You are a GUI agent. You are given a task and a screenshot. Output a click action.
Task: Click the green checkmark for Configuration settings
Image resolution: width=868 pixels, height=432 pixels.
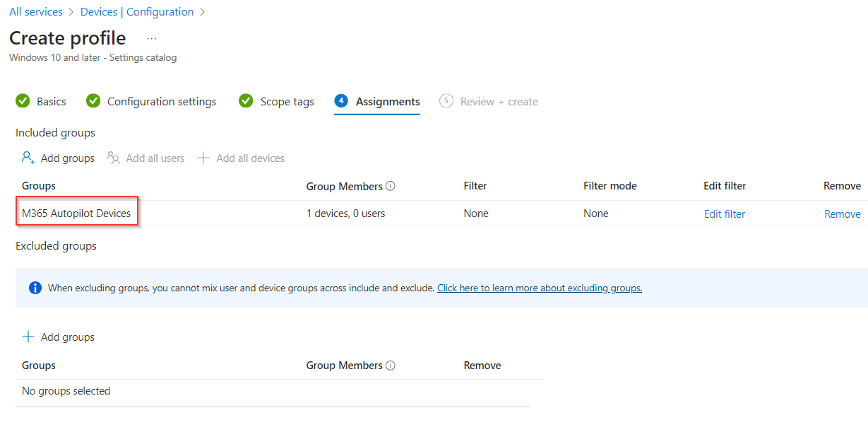click(x=93, y=101)
